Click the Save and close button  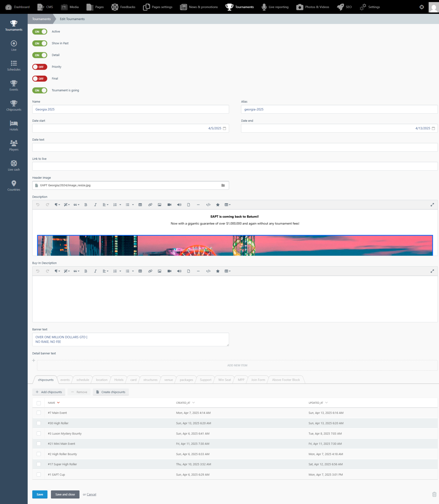pos(65,494)
